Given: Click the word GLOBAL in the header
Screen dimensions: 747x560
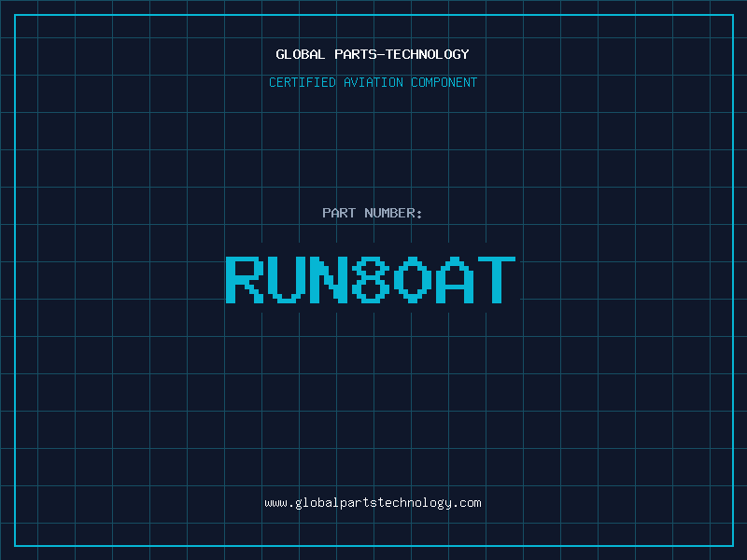Looking at the screenshot, I should (x=301, y=54).
